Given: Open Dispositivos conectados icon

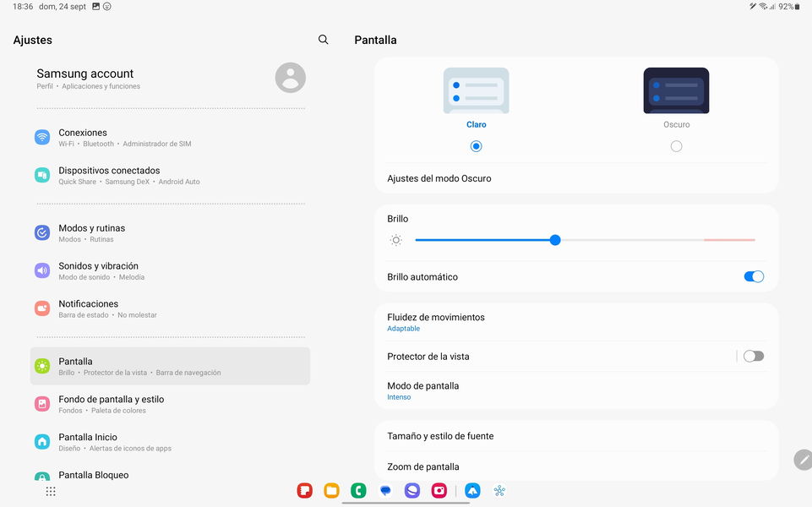Looking at the screenshot, I should [x=42, y=175].
